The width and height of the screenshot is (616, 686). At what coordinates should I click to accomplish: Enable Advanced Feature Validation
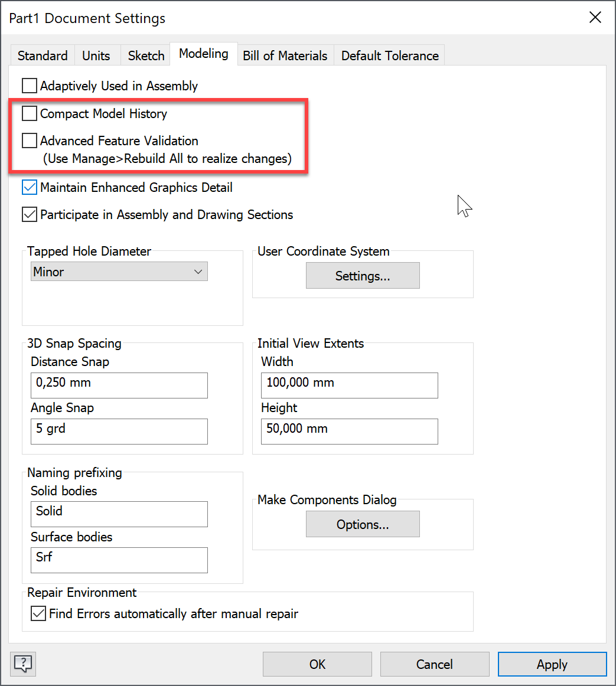tap(29, 141)
